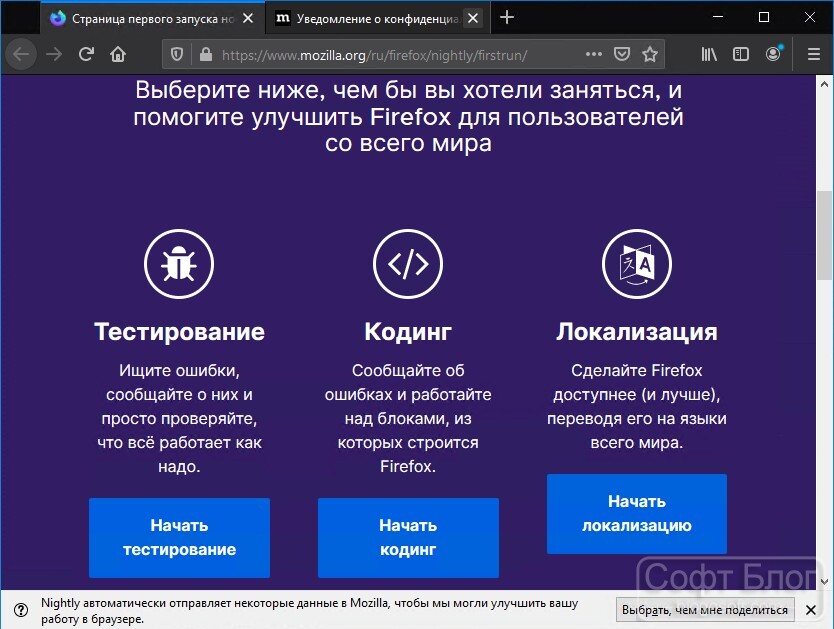Open the home page with house icon
This screenshot has width=834, height=629.
click(x=118, y=54)
